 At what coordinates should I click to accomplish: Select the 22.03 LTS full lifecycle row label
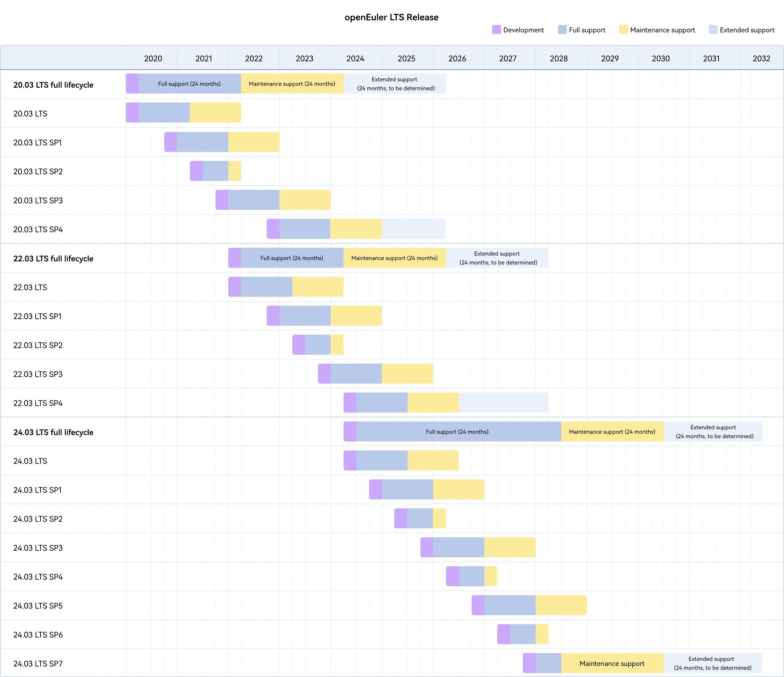pyautogui.click(x=53, y=258)
